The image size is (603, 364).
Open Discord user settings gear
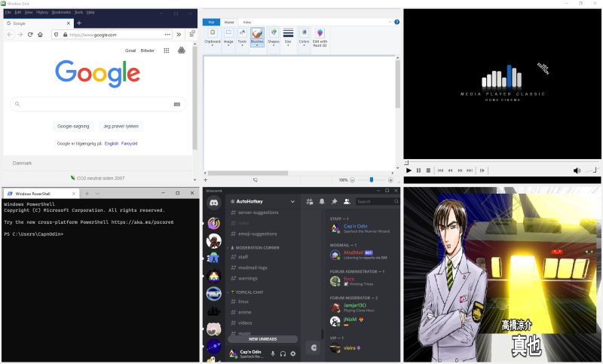coord(293,353)
